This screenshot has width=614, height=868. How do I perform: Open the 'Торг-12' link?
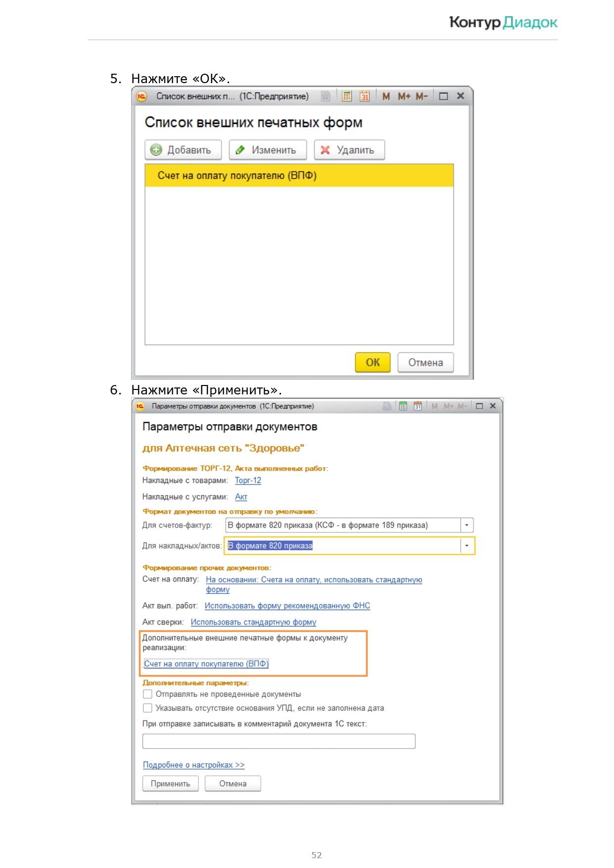[248, 481]
